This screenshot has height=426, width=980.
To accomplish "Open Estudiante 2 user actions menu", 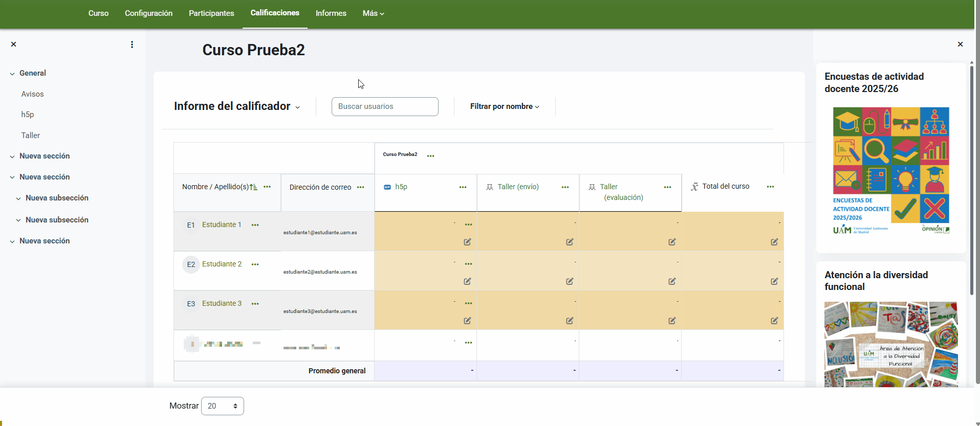I will (x=255, y=264).
